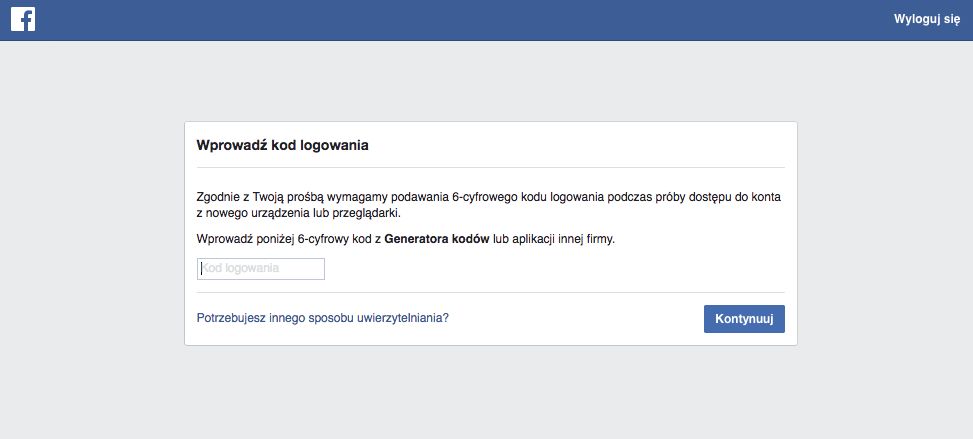Click the Wprowadź kod logowania heading
The image size is (973, 439).
[x=283, y=145]
